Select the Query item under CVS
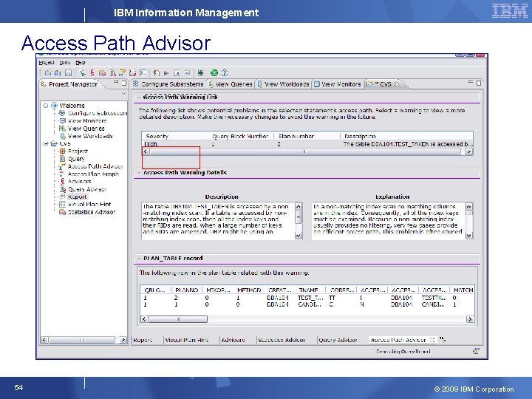 click(x=76, y=158)
